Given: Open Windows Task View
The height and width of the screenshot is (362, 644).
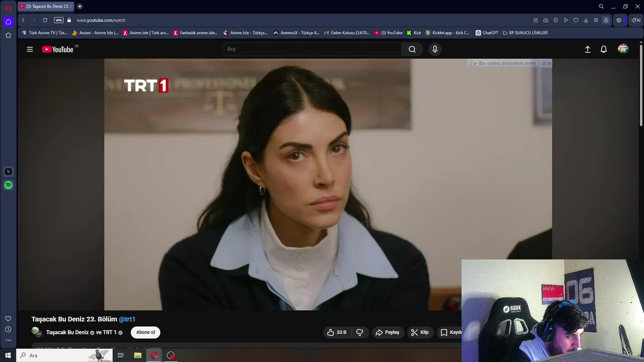Looking at the screenshot, I should click(121, 355).
